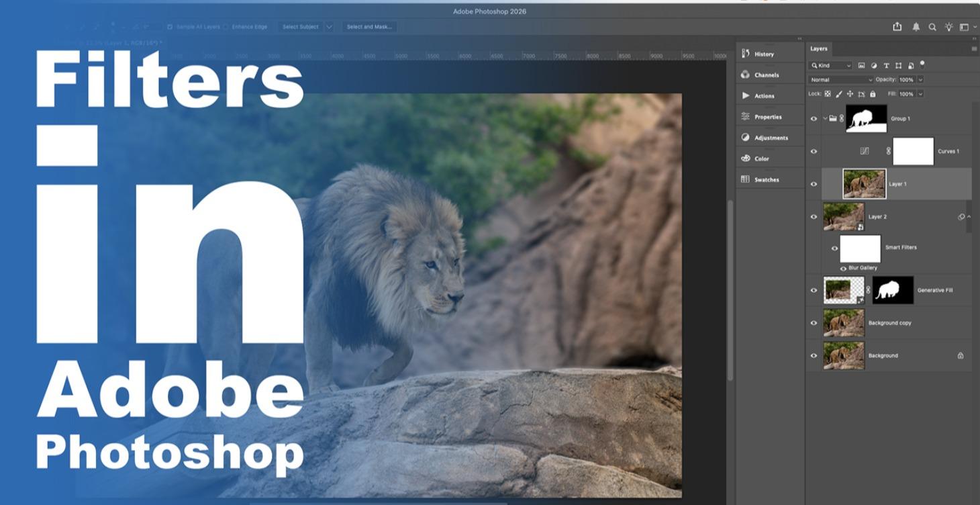Screen dimensions: 980x505
Task: Hide the Background layer
Action: (x=814, y=355)
